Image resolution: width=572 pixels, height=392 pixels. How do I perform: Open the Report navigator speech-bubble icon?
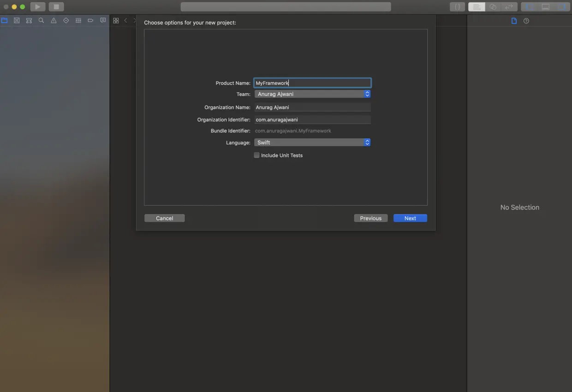tap(103, 21)
